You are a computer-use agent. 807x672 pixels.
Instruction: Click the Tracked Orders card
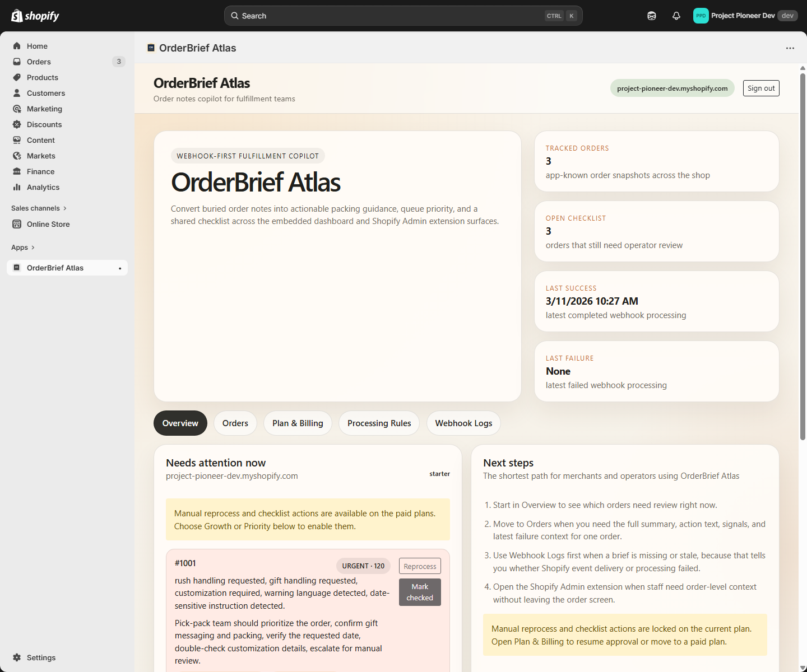tap(657, 161)
